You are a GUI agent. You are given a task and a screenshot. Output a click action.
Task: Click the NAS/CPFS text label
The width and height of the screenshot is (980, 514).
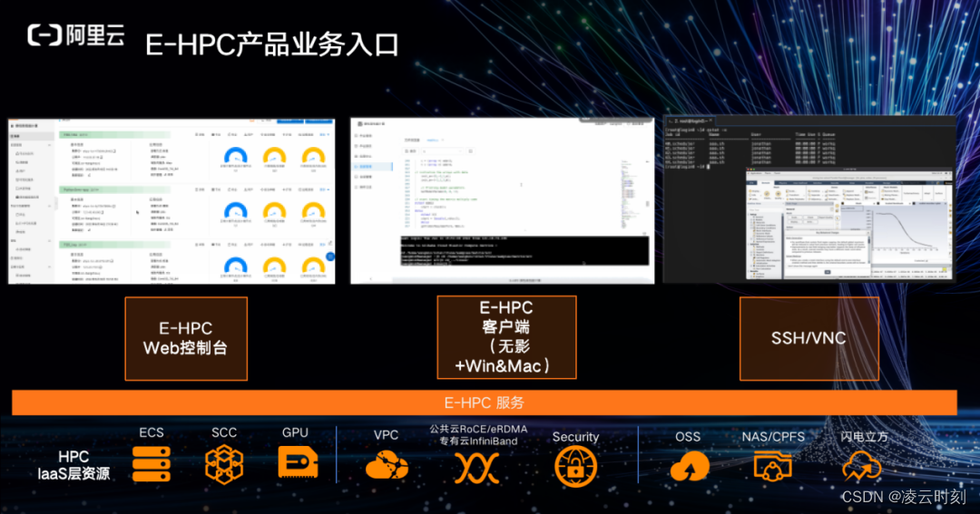coord(773,437)
